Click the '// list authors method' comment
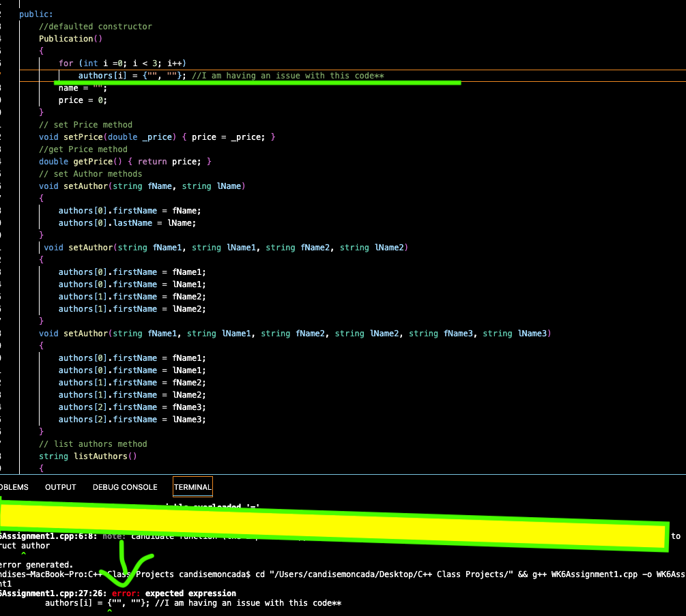Viewport: 686px width, 616px height. click(94, 443)
